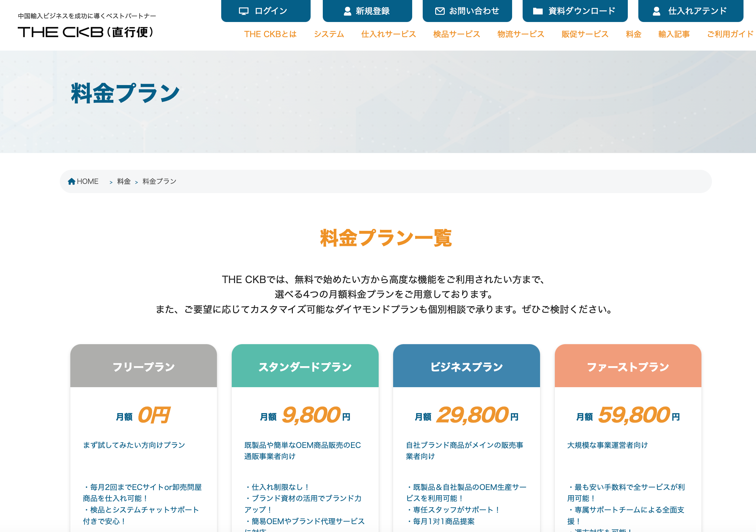
Task: Expand the 物流サービス menu item
Action: tap(520, 34)
